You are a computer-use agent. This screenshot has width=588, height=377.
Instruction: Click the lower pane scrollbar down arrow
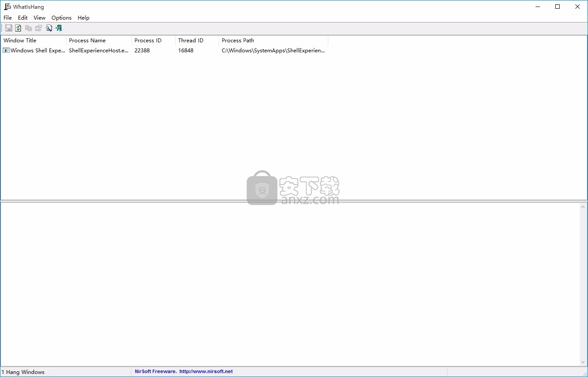click(583, 362)
